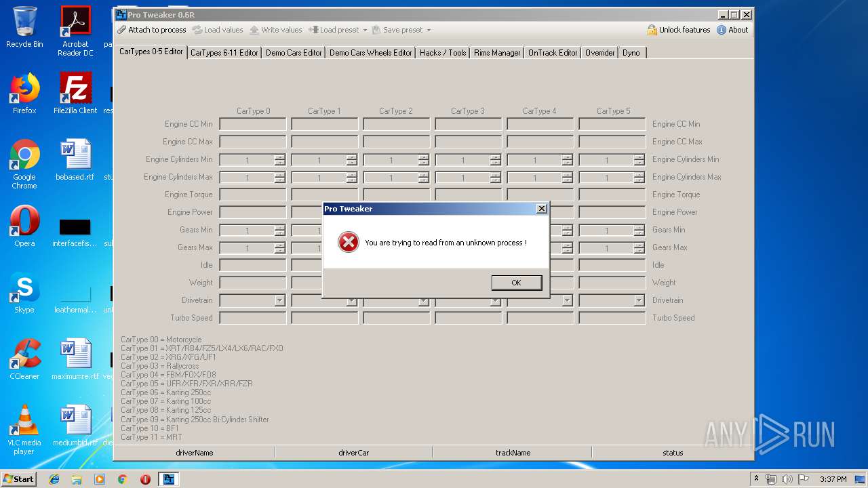Select Pro Tweaker taskbar button
The width and height of the screenshot is (868, 488).
tap(168, 479)
